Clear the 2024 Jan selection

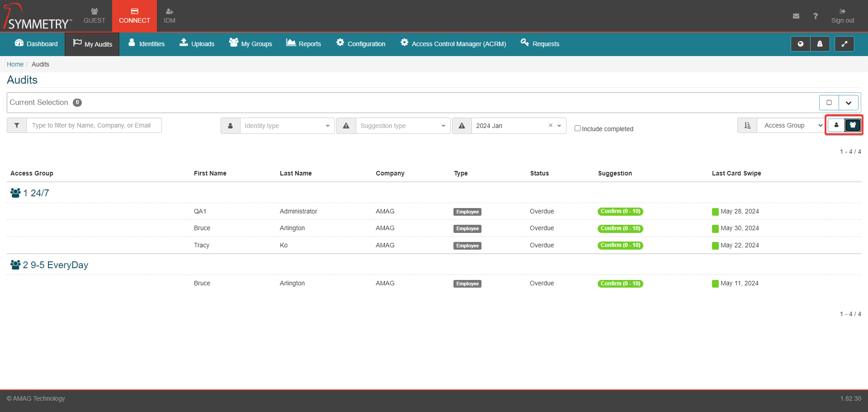point(551,125)
